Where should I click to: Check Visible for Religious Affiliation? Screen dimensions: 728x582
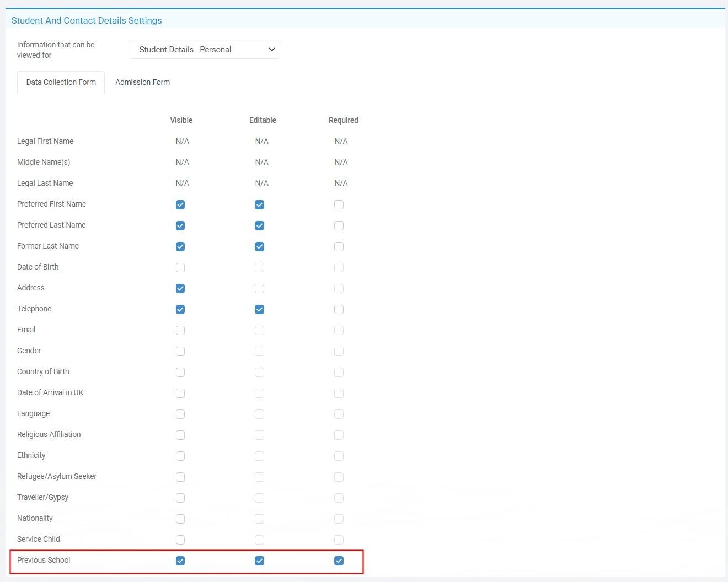180,435
